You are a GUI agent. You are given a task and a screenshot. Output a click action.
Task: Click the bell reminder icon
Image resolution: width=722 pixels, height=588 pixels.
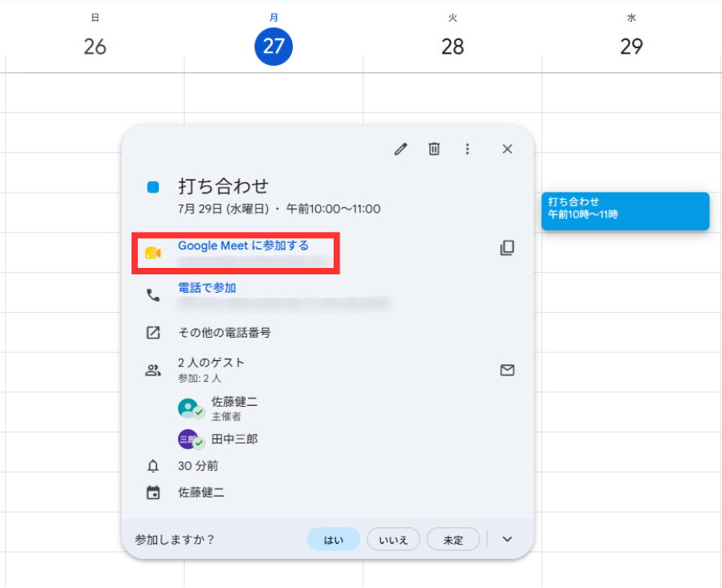pos(153,466)
